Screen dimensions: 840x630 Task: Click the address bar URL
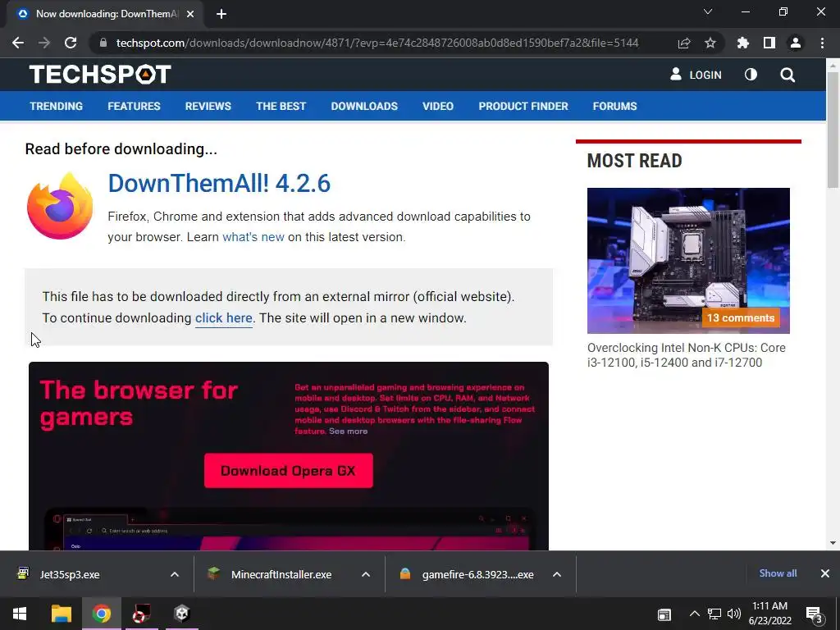(x=377, y=43)
